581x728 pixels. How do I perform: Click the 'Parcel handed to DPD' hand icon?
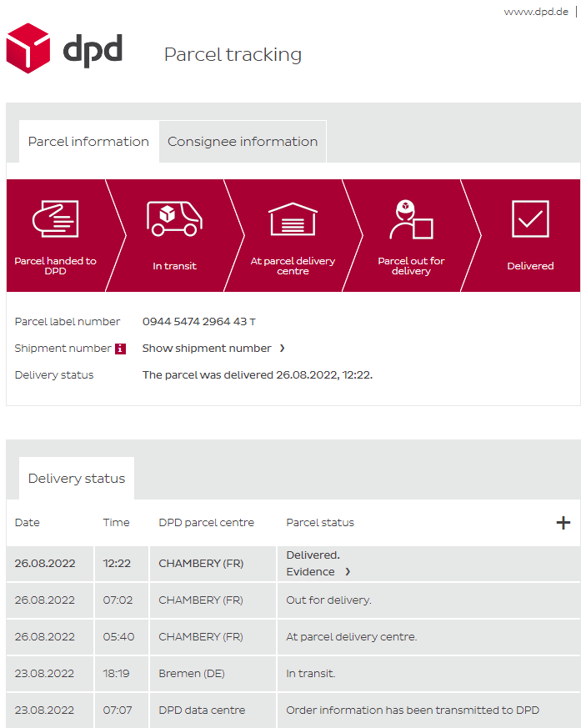pyautogui.click(x=55, y=218)
